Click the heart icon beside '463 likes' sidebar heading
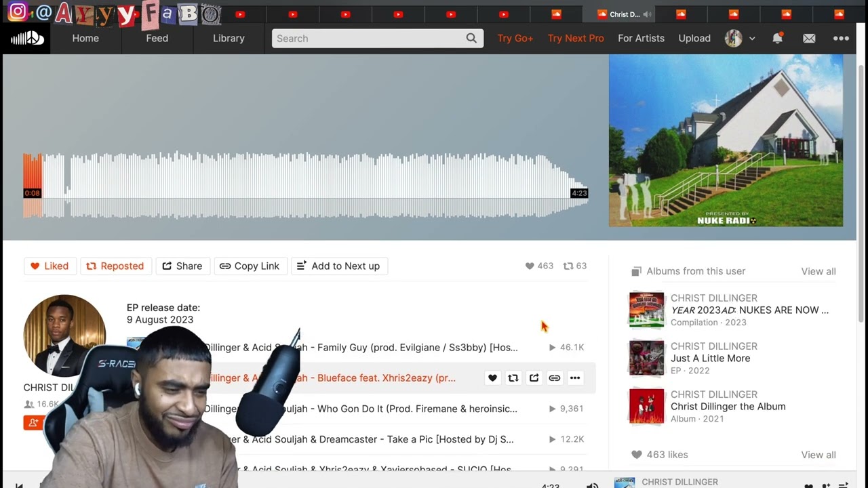The height and width of the screenshot is (488, 868). (636, 455)
